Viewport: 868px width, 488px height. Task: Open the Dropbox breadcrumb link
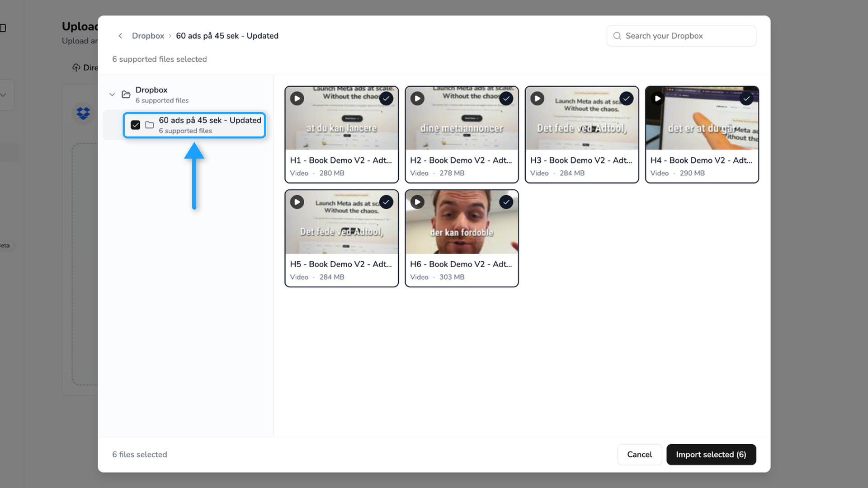click(148, 36)
